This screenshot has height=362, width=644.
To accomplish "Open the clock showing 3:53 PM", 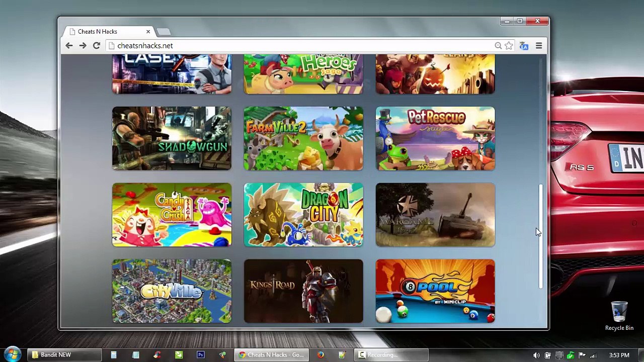I will click(x=619, y=355).
